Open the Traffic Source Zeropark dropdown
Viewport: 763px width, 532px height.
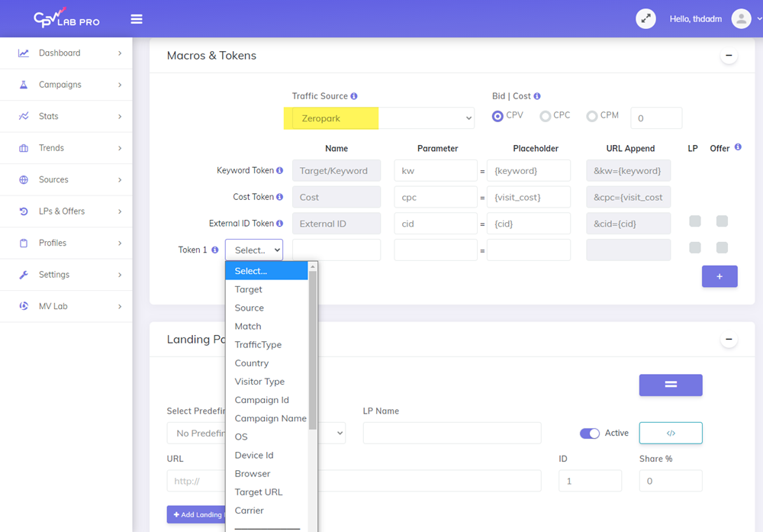coord(384,118)
